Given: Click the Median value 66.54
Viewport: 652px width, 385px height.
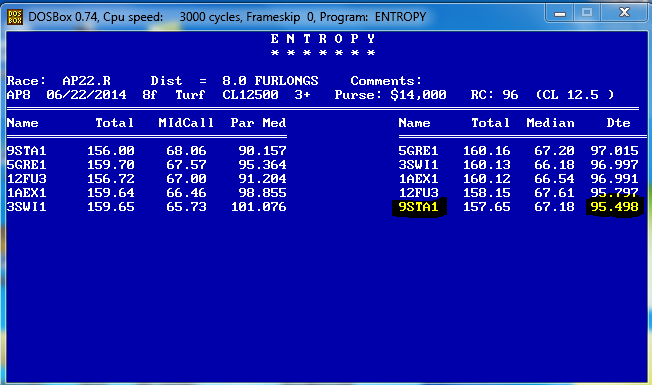Looking at the screenshot, I should [x=554, y=179].
